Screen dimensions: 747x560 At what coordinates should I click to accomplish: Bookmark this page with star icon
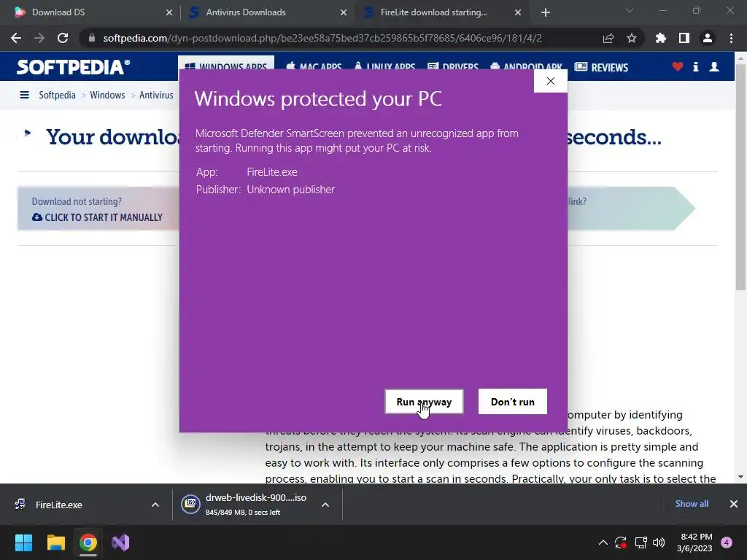pos(632,38)
